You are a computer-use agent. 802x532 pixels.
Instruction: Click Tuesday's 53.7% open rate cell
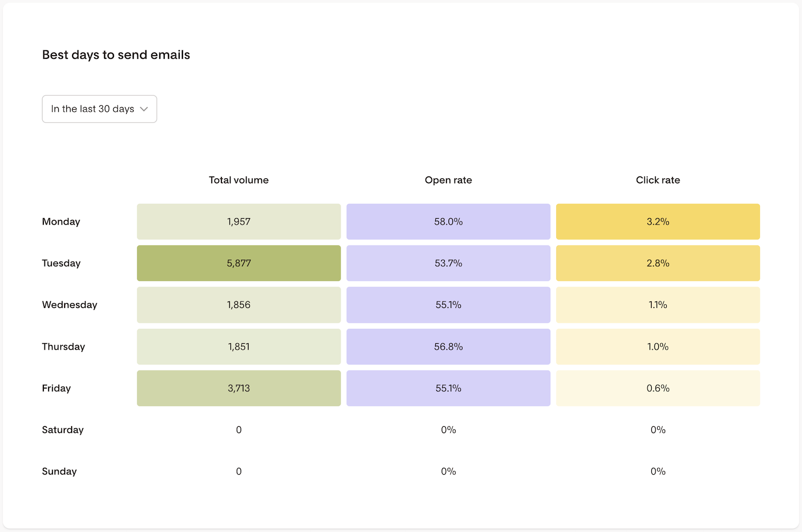pos(448,263)
